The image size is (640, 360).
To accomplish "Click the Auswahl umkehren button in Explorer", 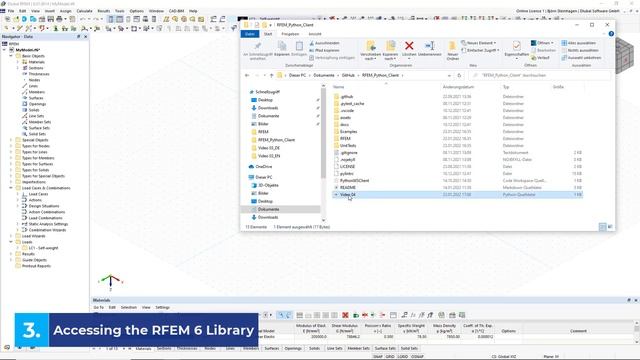I will coord(581,58).
